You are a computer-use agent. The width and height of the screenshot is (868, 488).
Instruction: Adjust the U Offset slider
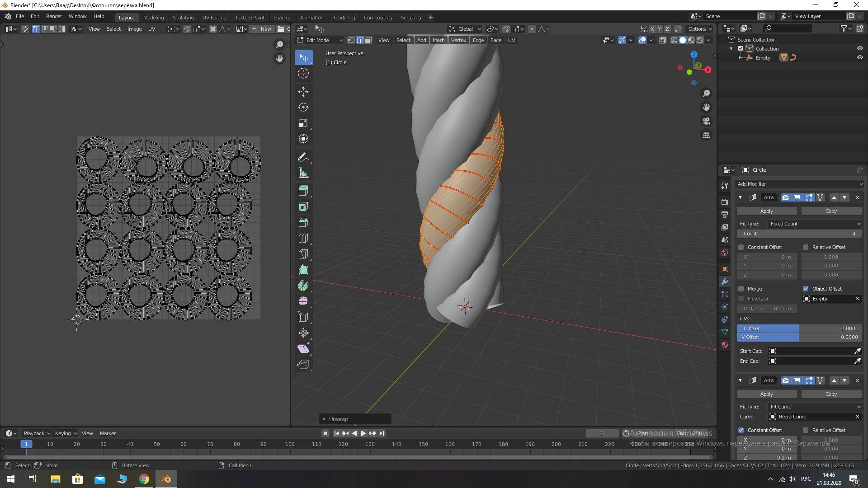pyautogui.click(x=799, y=328)
